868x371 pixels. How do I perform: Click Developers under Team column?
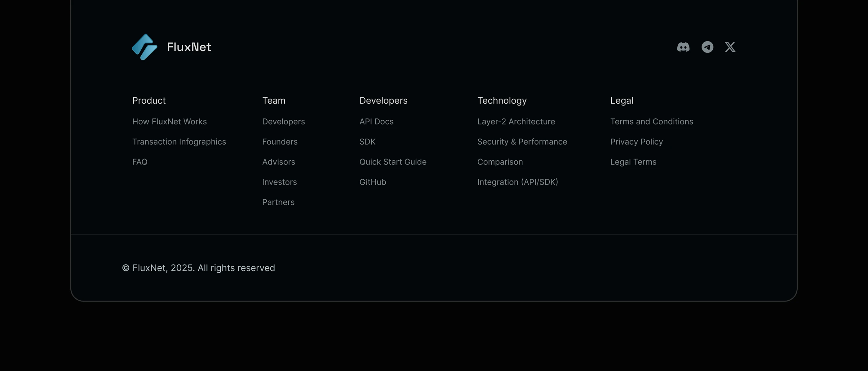[x=283, y=121]
